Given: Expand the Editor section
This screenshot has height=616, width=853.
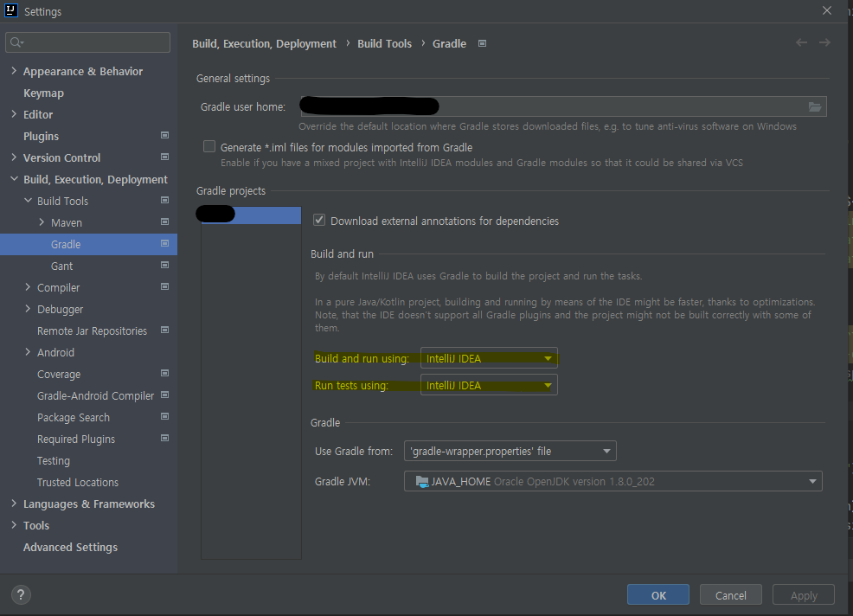Looking at the screenshot, I should pos(14,113).
